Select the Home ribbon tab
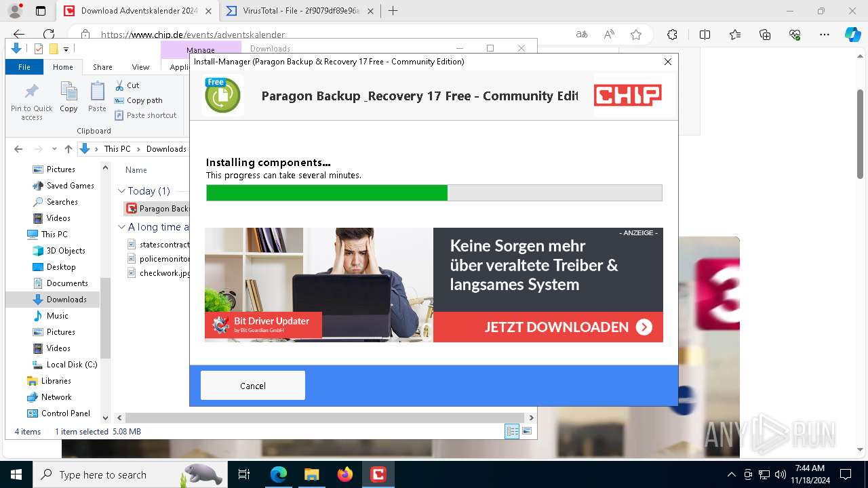This screenshot has height=488, width=868. [63, 67]
